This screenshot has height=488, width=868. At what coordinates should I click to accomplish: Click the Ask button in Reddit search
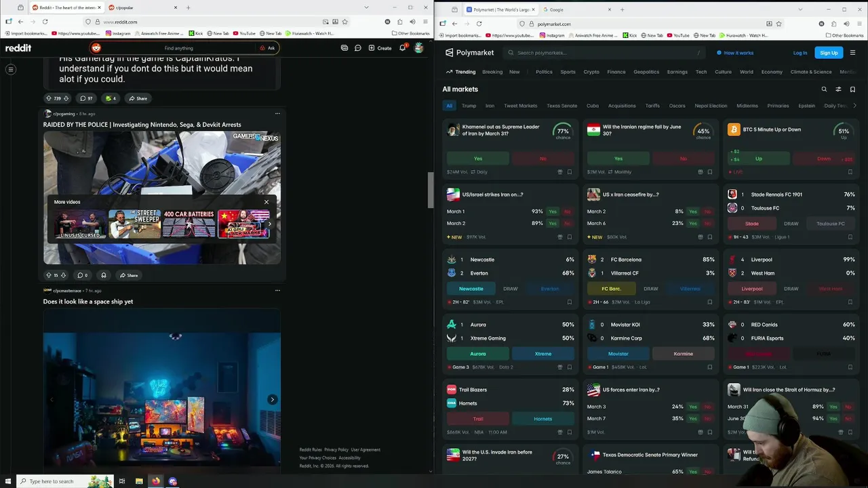(267, 48)
